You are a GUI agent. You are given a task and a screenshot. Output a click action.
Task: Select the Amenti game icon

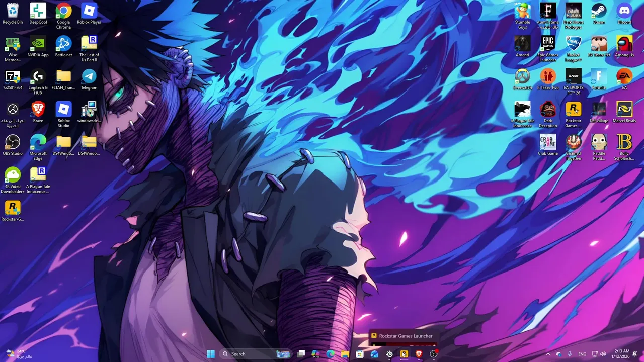pos(522,46)
